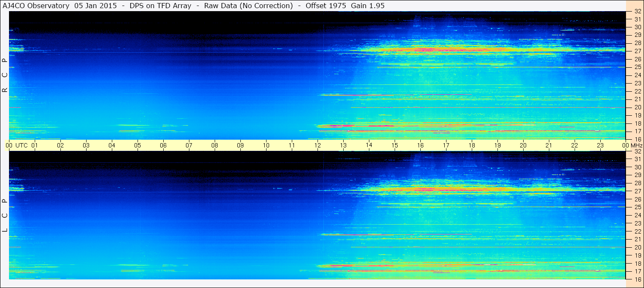Select the 07 hour mark on time axis
The width and height of the screenshot is (644, 288).
point(189,145)
